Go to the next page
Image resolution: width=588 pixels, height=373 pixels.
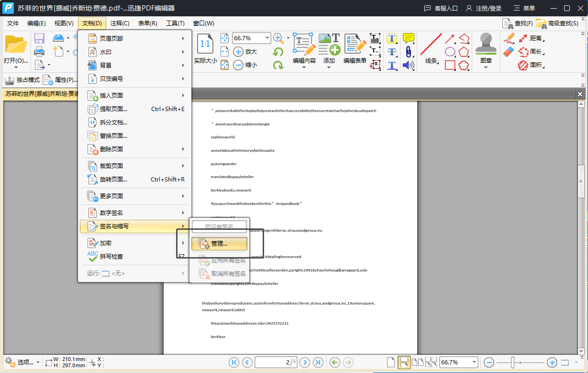pos(305,362)
